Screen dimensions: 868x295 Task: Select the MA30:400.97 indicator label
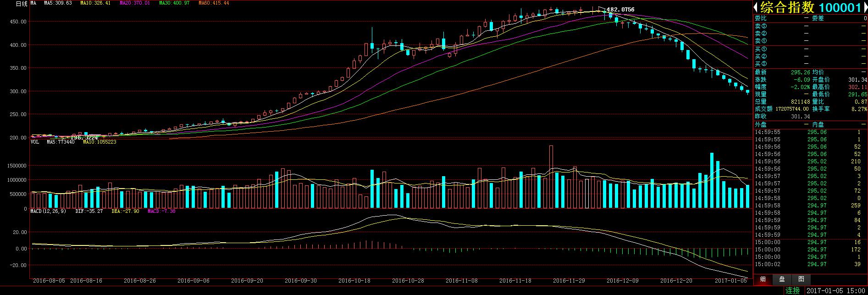point(174,3)
